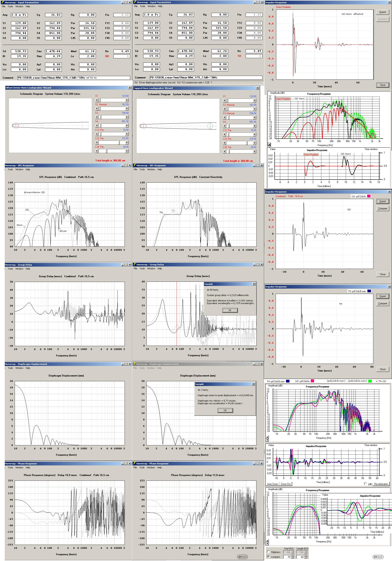Disable the Lowpass filter checkbox

[268, 557]
